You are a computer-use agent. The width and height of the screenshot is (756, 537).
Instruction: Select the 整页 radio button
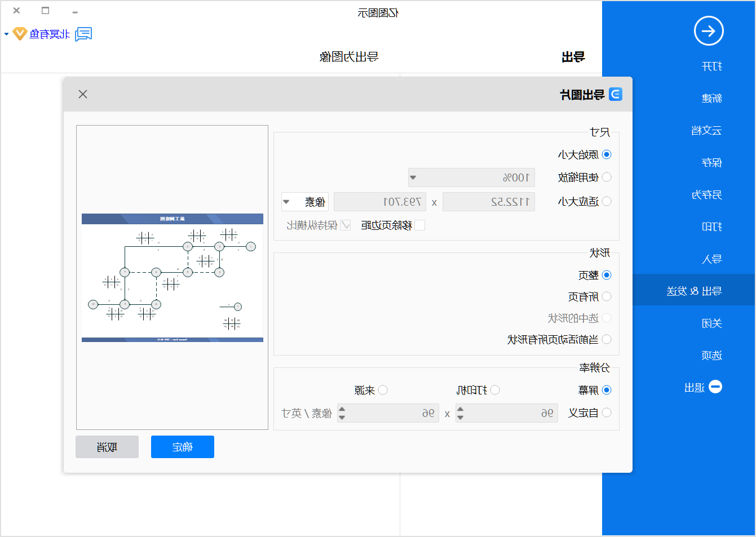[607, 275]
